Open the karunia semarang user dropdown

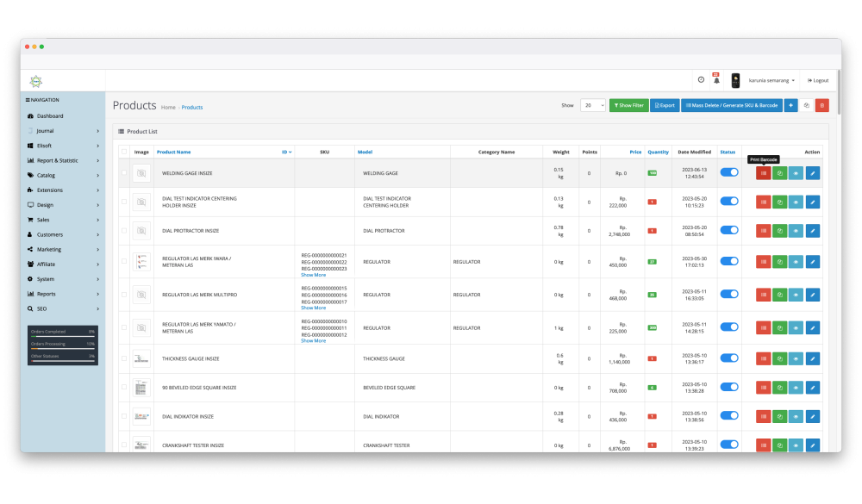[771, 80]
